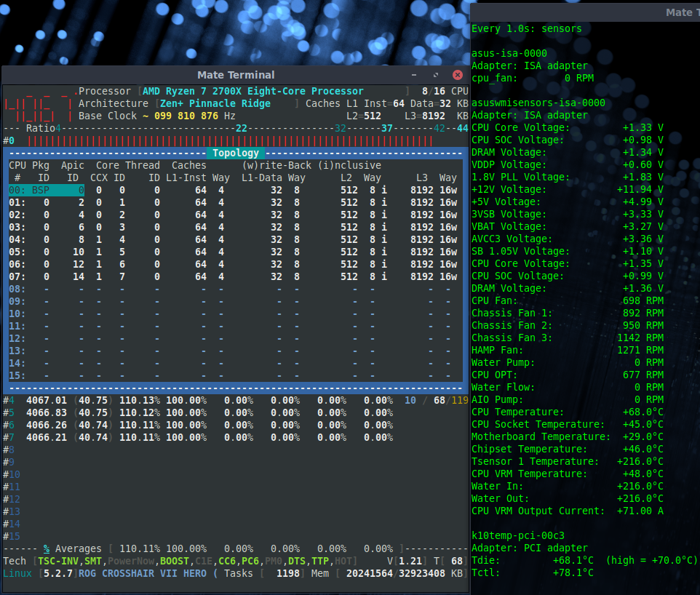Click CPU VRM Output Current in sensors window
The height and width of the screenshot is (595, 700).
[x=568, y=511]
